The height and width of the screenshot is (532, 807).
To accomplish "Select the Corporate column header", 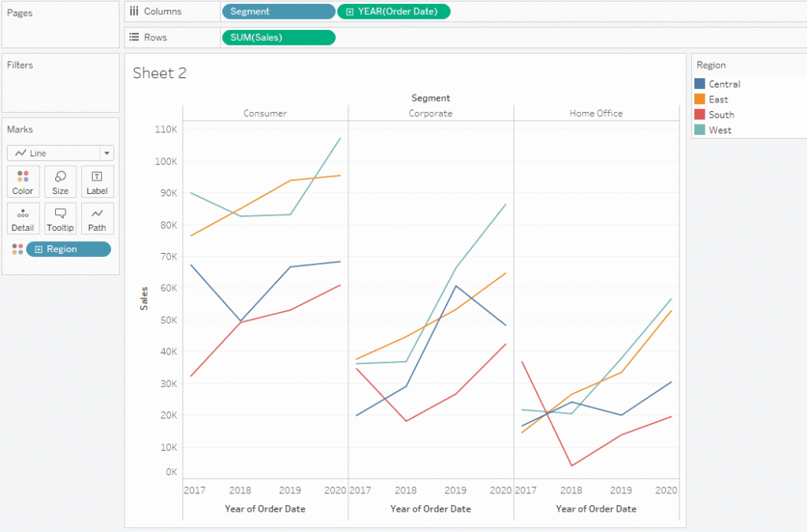I will click(430, 113).
